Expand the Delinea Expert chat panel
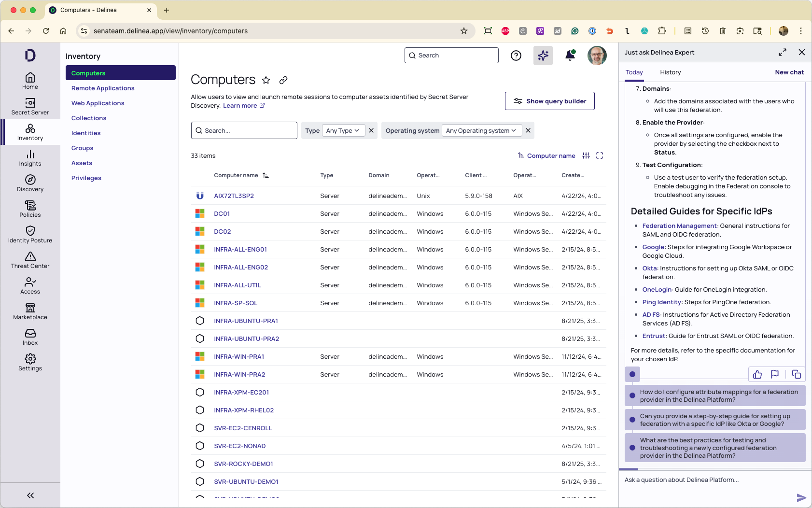812x508 pixels. [x=782, y=52]
